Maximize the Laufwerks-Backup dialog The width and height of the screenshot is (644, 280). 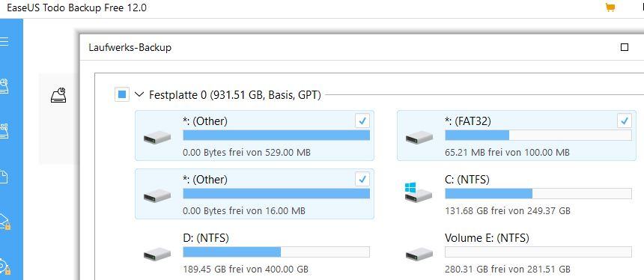625,47
